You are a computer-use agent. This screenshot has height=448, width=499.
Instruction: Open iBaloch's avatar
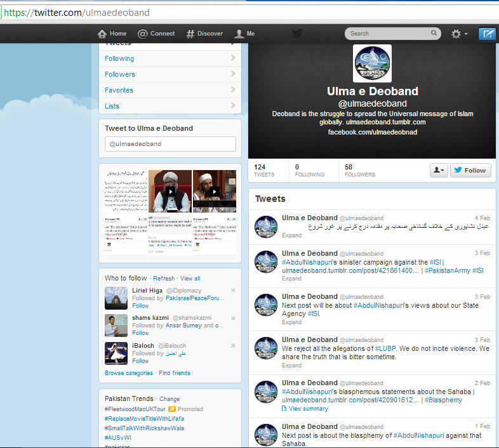116,353
